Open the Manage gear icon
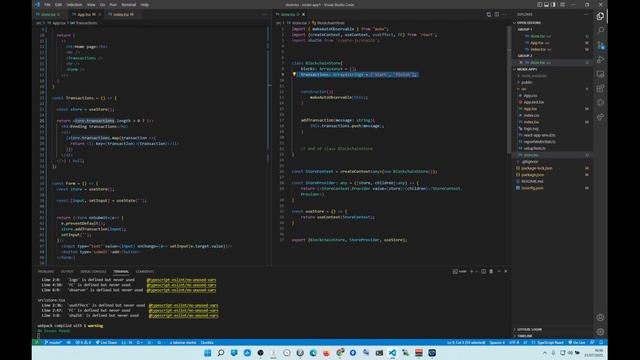The image size is (640, 360). [600, 332]
